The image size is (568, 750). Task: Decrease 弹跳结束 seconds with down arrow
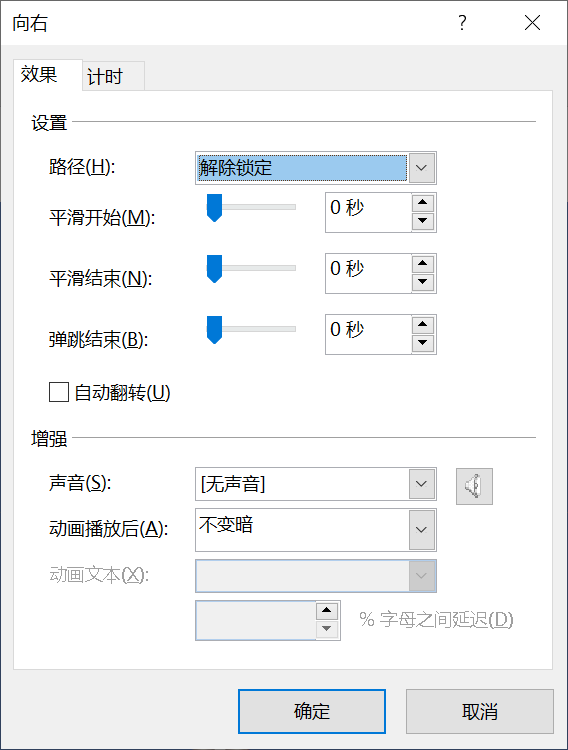[x=423, y=342]
